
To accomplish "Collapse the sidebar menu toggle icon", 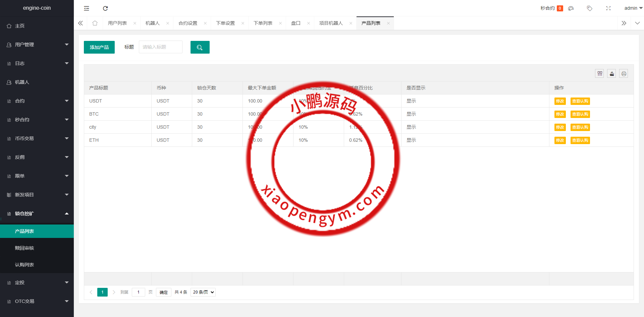I will 87,8.
